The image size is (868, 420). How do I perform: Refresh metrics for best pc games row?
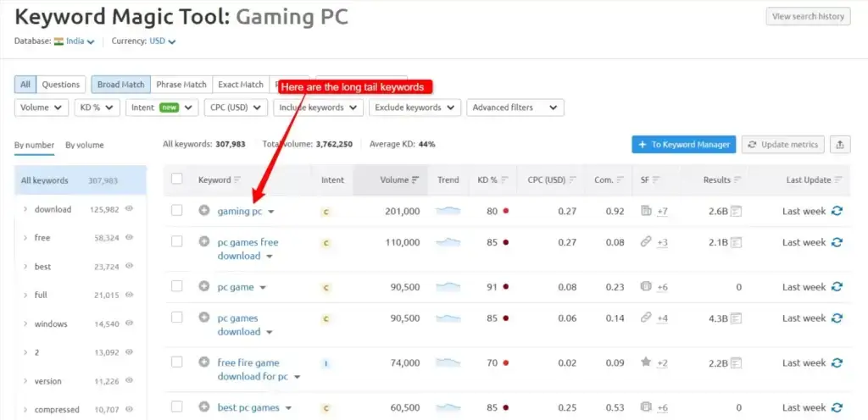[837, 407]
